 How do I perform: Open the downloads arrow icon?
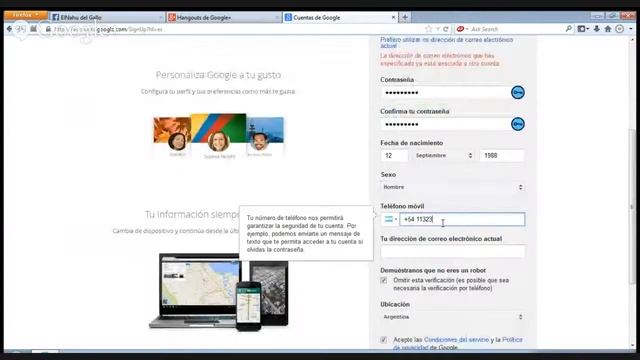[597, 29]
